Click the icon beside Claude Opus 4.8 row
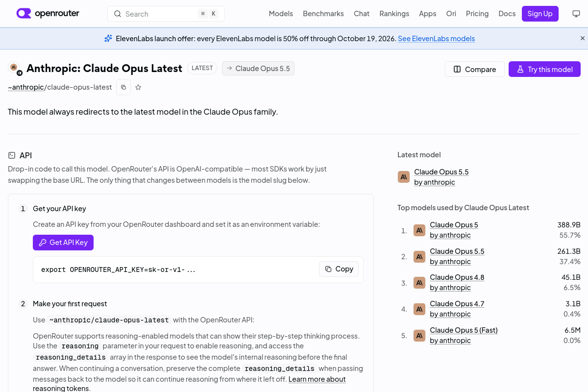This screenshot has height=392, width=588. tap(419, 283)
